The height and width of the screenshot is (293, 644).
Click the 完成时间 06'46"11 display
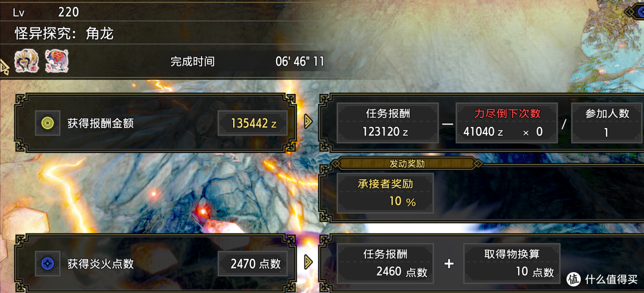247,61
